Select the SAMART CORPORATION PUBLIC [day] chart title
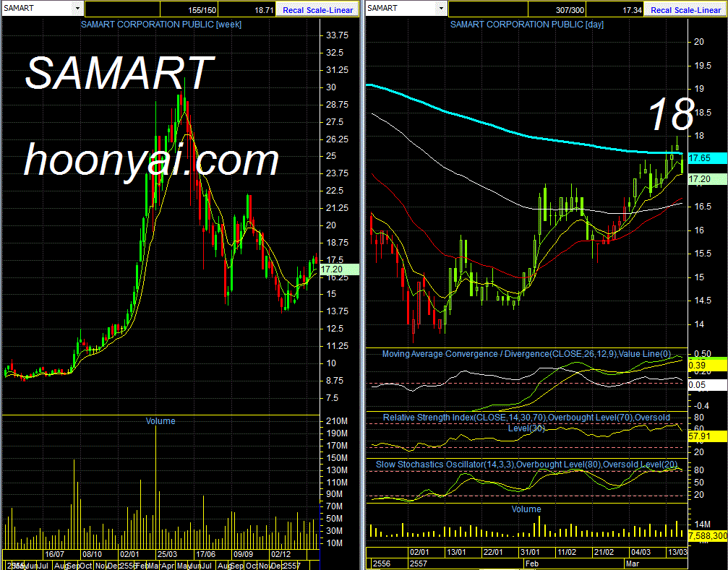This screenshot has height=570, width=728. pos(527,25)
